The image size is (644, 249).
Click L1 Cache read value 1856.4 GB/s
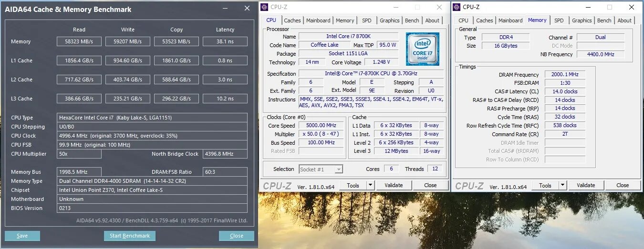[x=79, y=60]
